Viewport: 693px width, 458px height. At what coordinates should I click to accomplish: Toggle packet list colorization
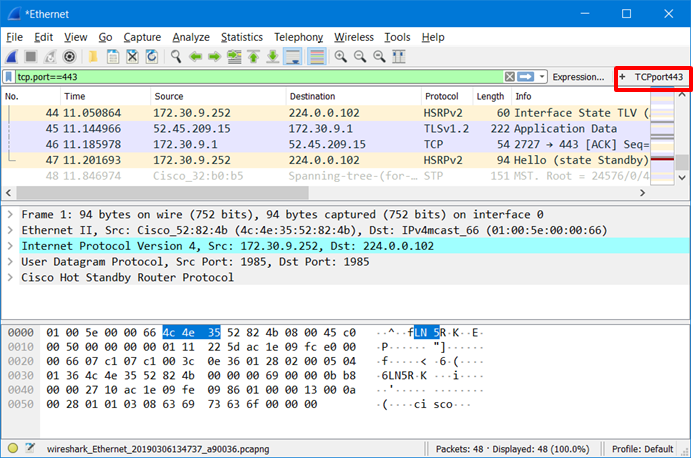coord(317,57)
